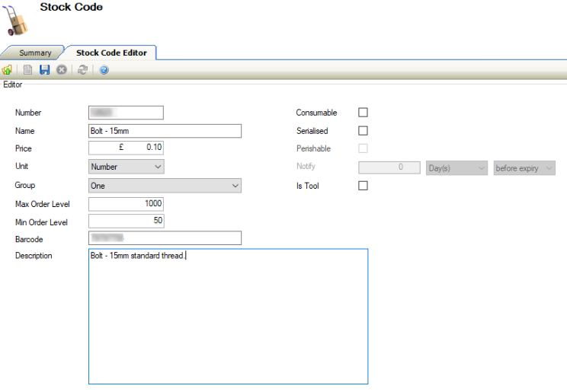Toggle the Is Tool checkbox
The width and height of the screenshot is (567, 392).
point(363,186)
